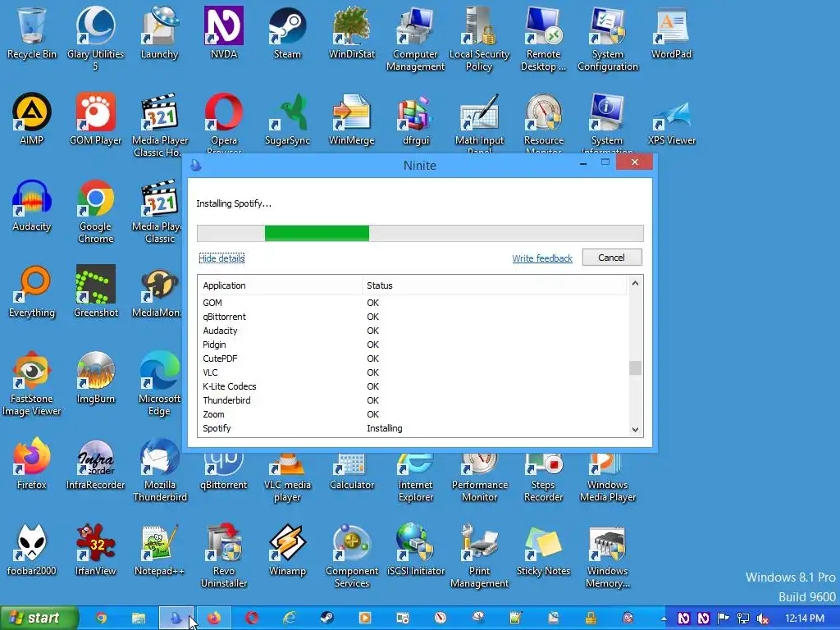Cancel the Ninite installation

tap(611, 258)
